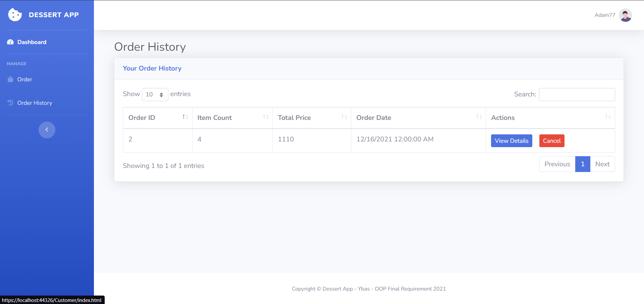644x304 pixels.
Task: Click the Dessert App logo icon
Action: pyautogui.click(x=14, y=14)
